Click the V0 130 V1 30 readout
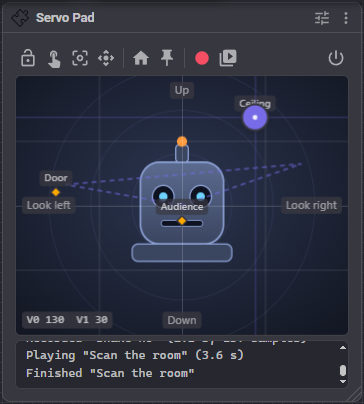 point(67,320)
